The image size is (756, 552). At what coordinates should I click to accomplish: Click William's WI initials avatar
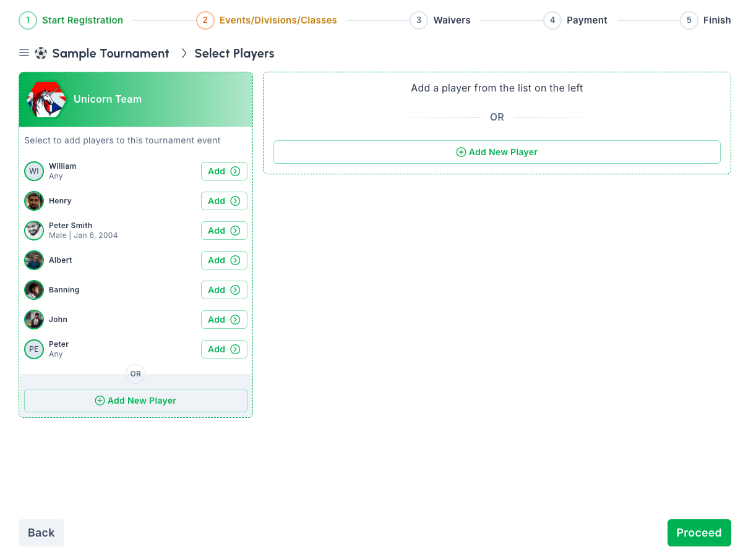[x=34, y=171]
